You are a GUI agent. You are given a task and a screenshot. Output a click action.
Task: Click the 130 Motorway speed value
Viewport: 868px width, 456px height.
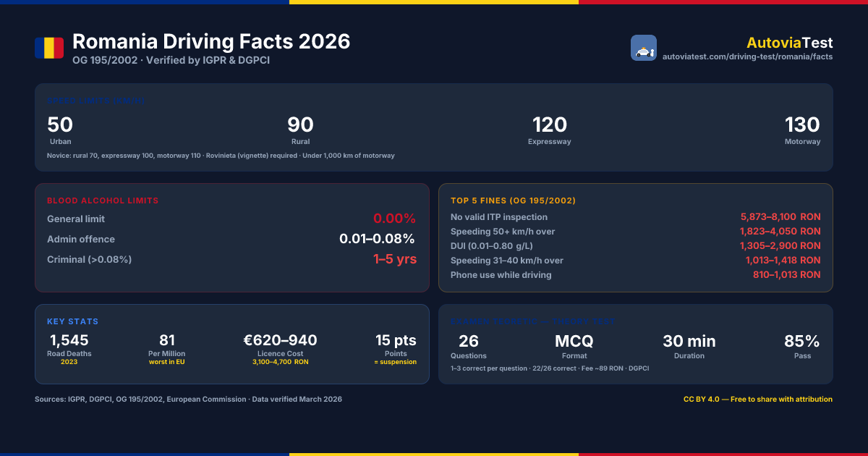point(803,130)
